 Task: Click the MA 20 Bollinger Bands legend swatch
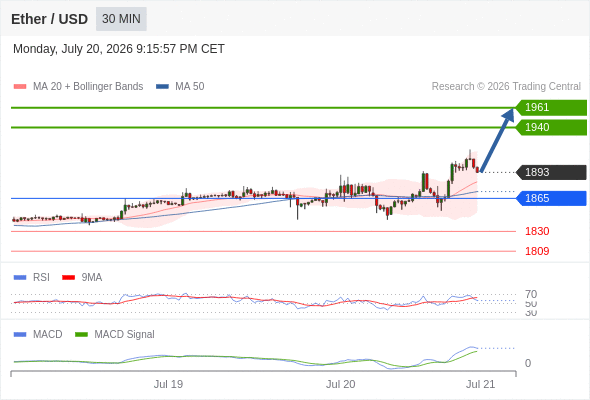20,87
